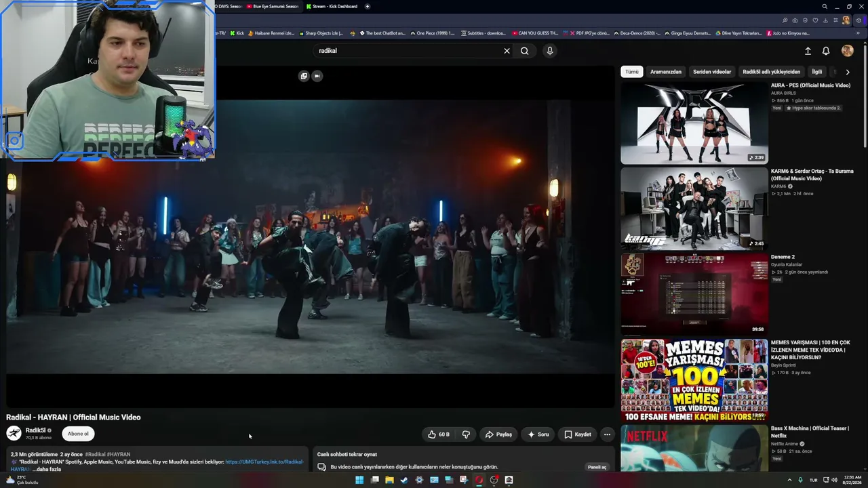
Task: Click the 'Soru' ask button
Action: 538,434
